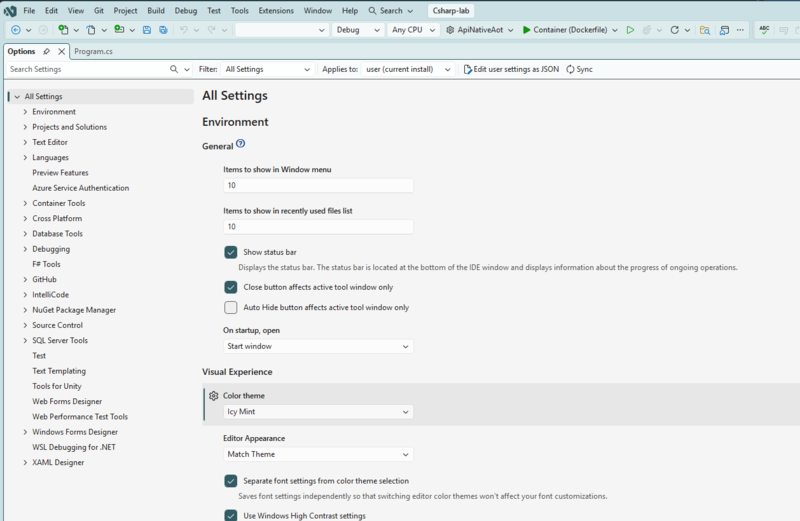Click the Restart circular arrow icon
Viewport: 800px width, 521px height.
(674, 30)
